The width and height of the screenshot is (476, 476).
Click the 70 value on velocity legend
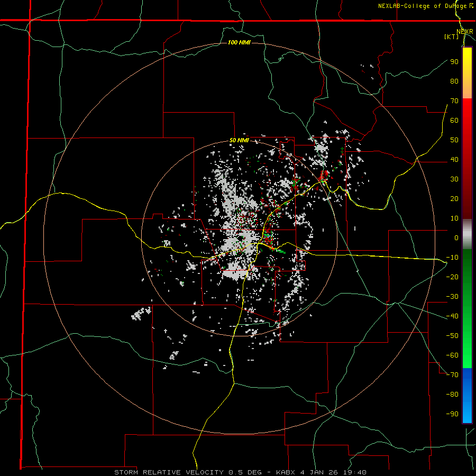pyautogui.click(x=454, y=101)
